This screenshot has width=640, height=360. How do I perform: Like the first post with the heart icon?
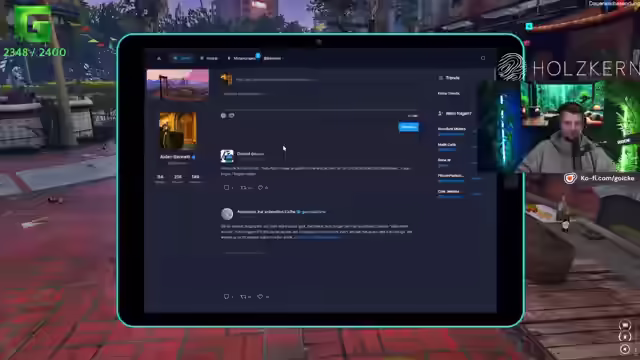[x=260, y=187]
